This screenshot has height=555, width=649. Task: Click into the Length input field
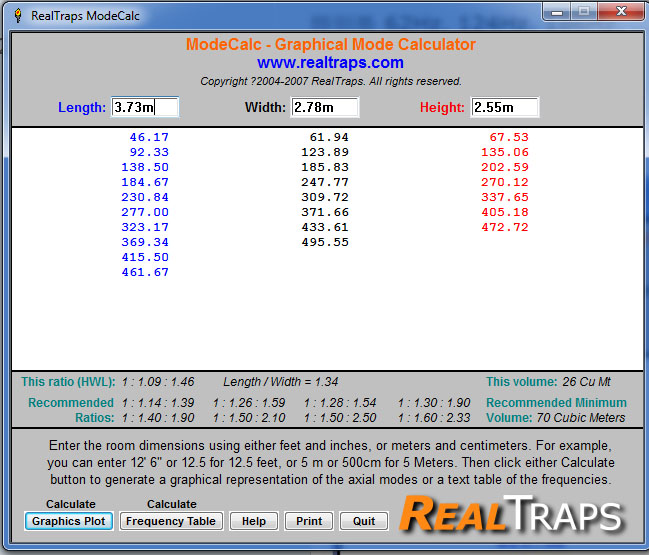coord(145,107)
